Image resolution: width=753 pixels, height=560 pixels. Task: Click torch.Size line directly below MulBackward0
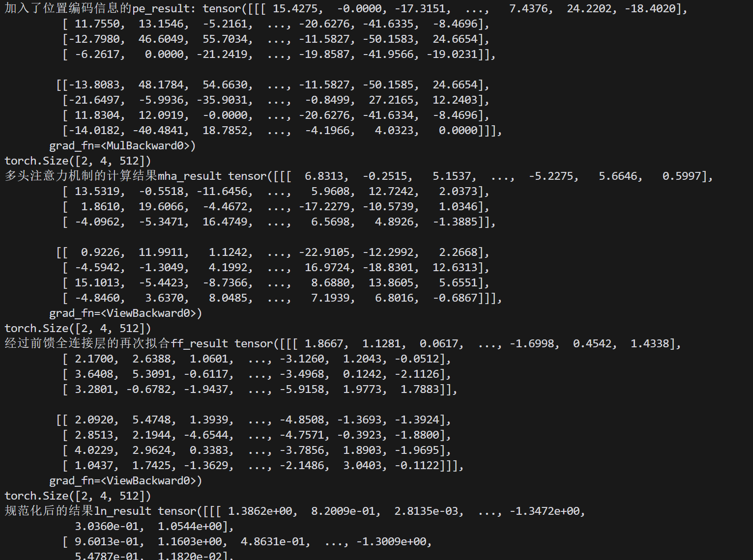pos(78,161)
